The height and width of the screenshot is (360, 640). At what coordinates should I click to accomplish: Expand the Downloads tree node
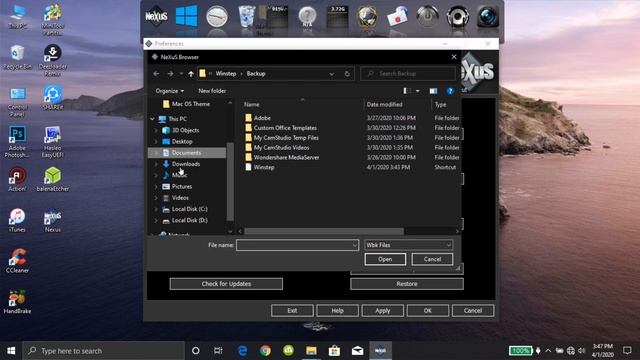point(156,164)
